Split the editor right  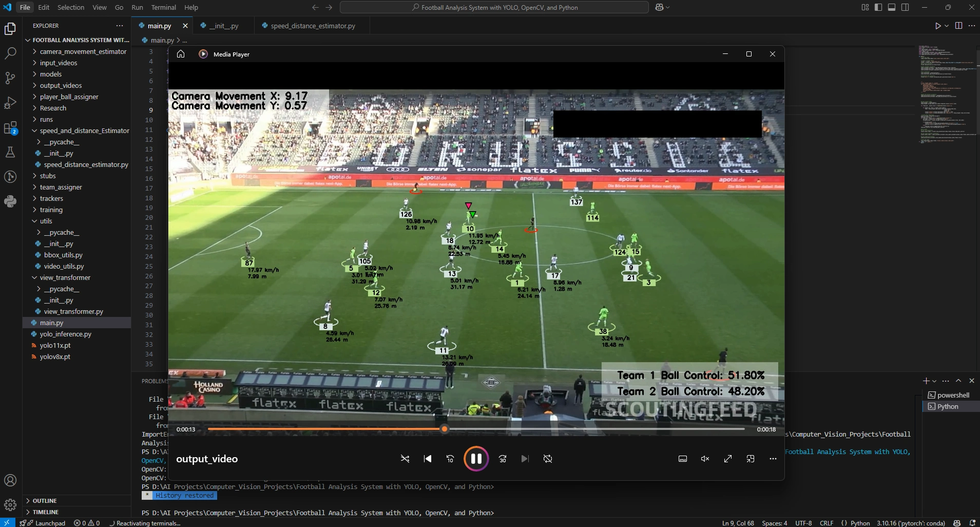point(958,26)
